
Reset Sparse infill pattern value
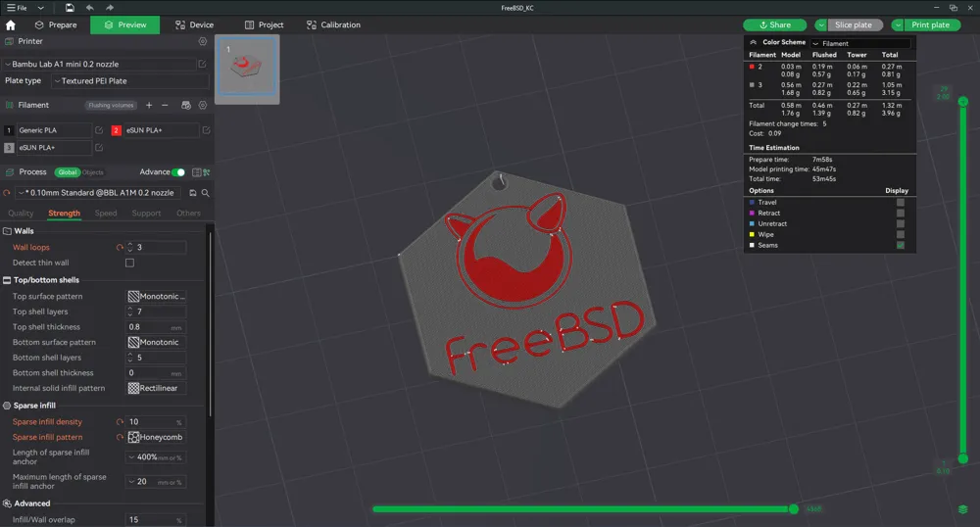click(x=120, y=437)
